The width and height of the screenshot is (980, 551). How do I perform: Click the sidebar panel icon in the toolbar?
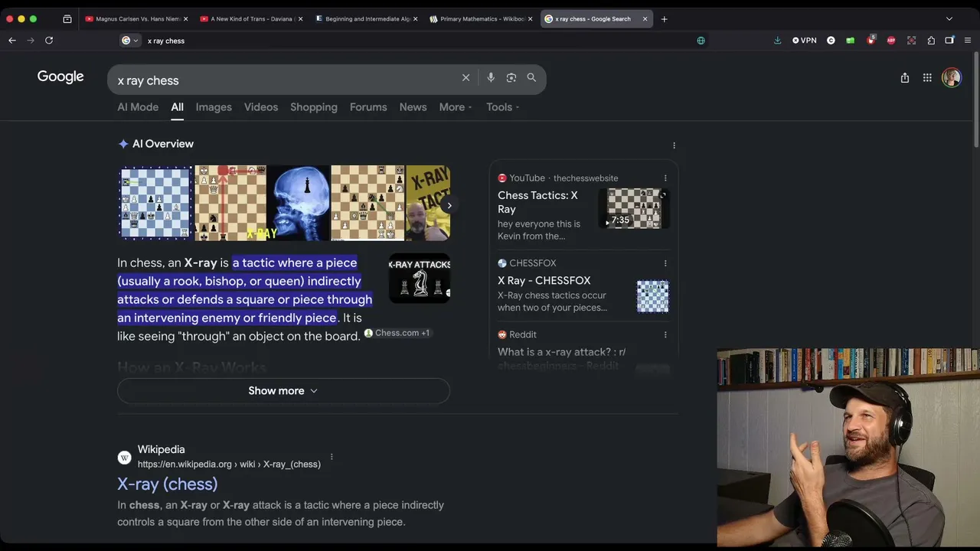[x=949, y=41]
